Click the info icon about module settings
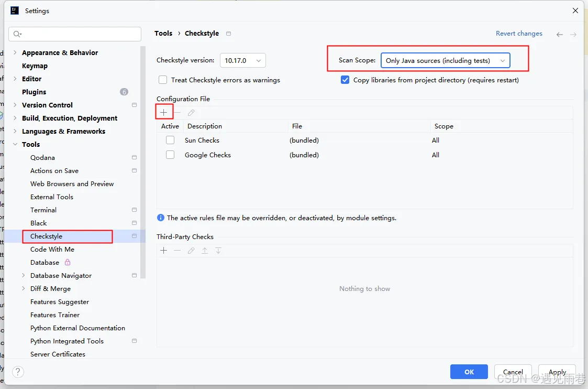The height and width of the screenshot is (389, 588). (x=160, y=218)
